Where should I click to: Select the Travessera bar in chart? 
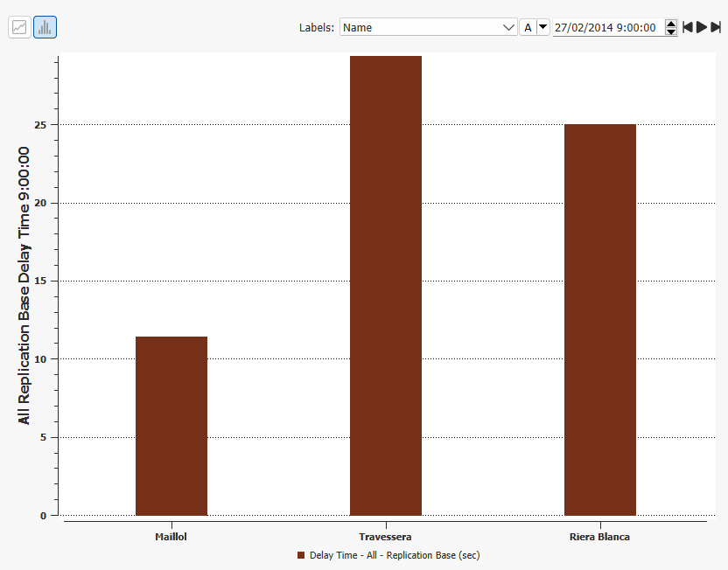[x=386, y=286]
